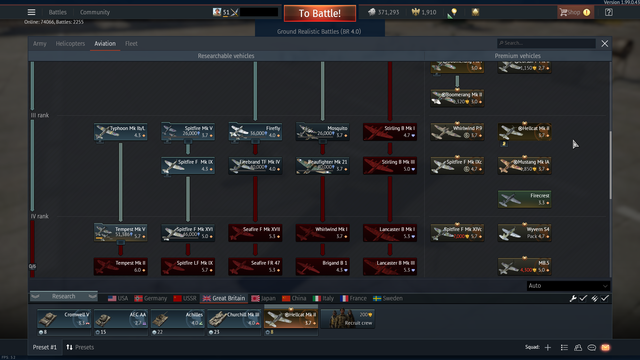The image size is (640, 360).
Task: Select the Whirlwind P.9 premium aircraft
Action: [457, 132]
